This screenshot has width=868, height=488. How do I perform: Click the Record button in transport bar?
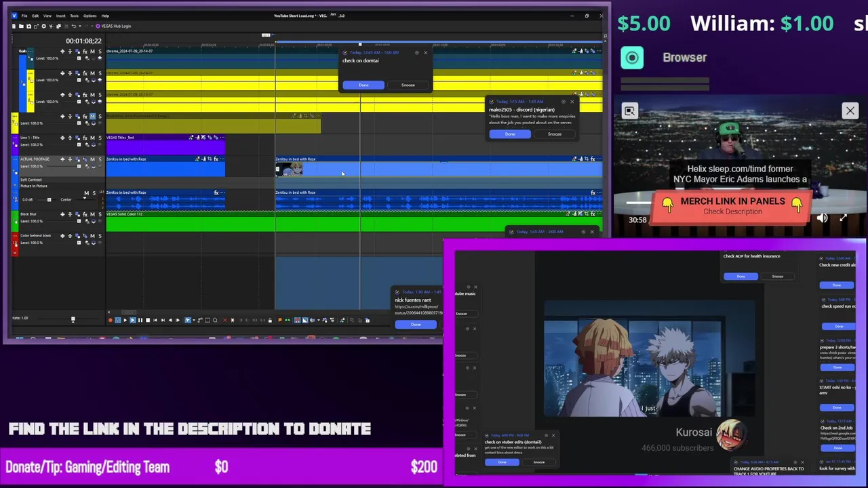tap(111, 320)
